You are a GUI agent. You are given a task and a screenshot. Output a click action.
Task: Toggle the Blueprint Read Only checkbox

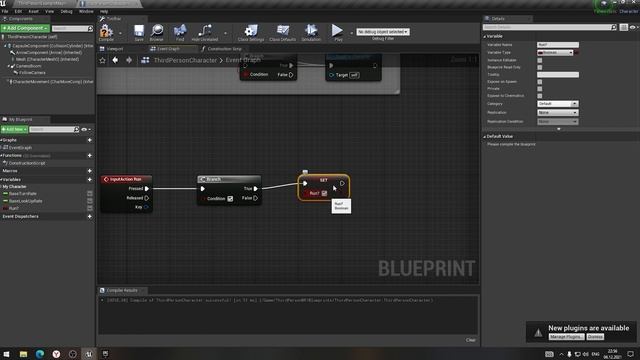pyautogui.click(x=540, y=67)
